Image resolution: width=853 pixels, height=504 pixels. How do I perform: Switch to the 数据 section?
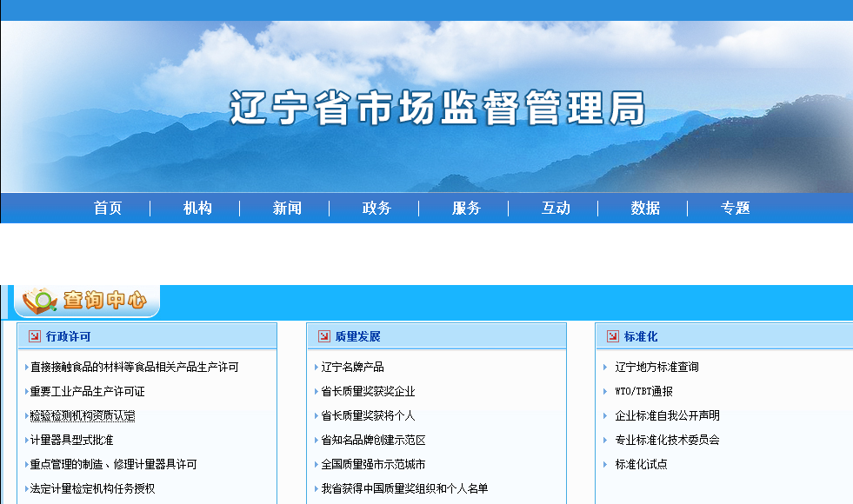click(x=645, y=208)
